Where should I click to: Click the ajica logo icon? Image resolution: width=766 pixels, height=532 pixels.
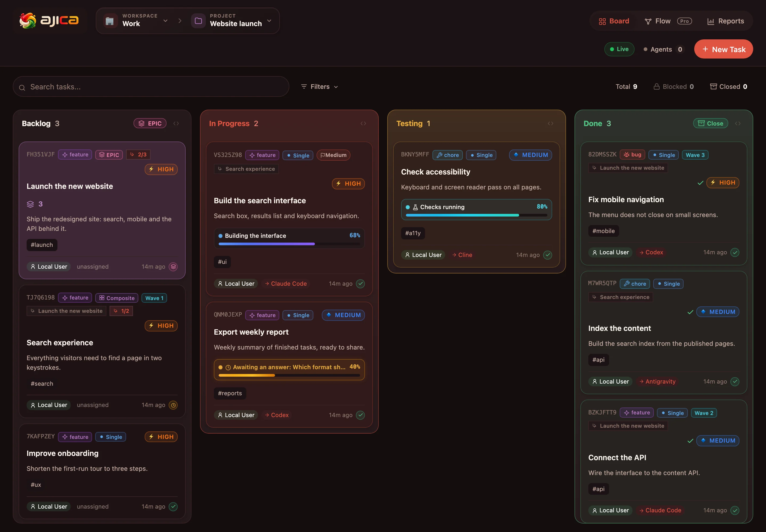click(28, 21)
